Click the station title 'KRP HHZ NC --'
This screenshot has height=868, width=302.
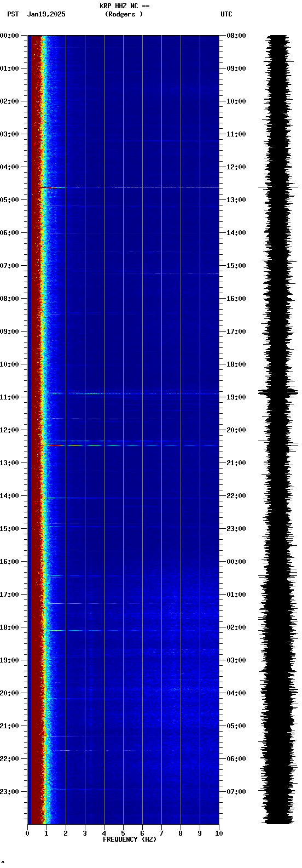tap(124, 6)
